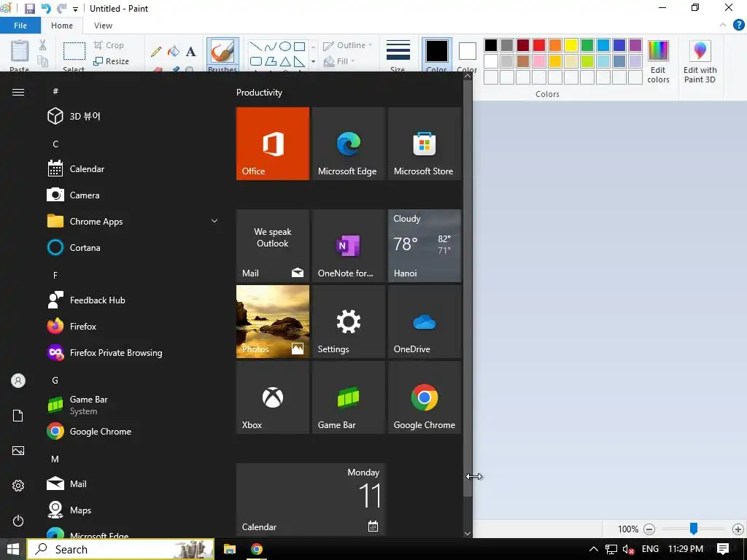Choose the diagonal line shape
This screenshot has height=560, width=747.
pos(256,47)
